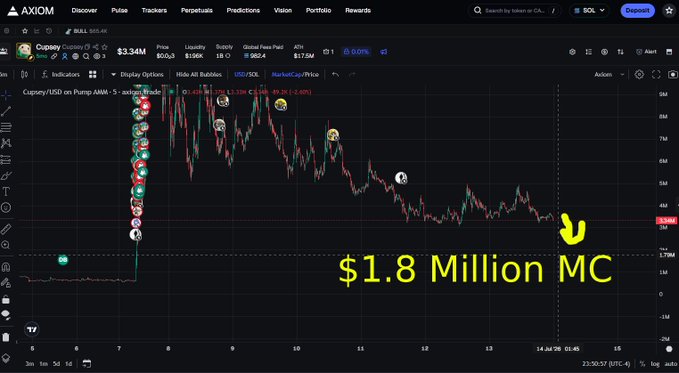Open the Perpetuals tab
This screenshot has width=679, height=373.
tap(197, 10)
